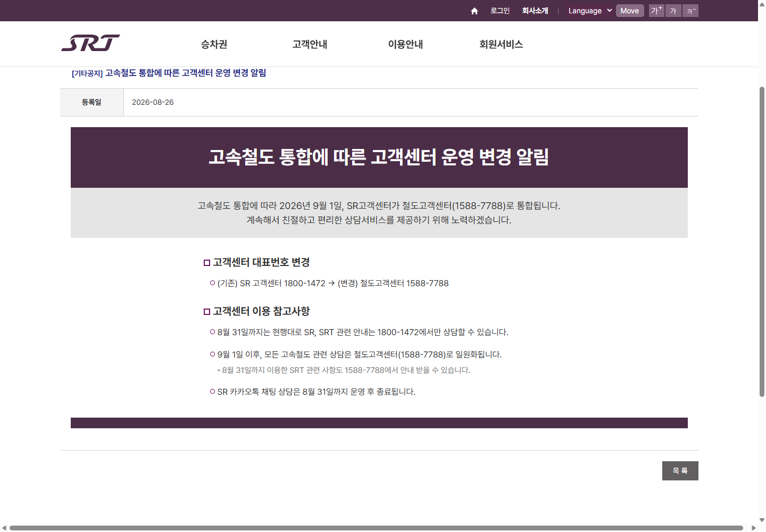Increase font size with 가+ button
Image resolution: width=766 pixels, height=532 pixels.
point(656,11)
